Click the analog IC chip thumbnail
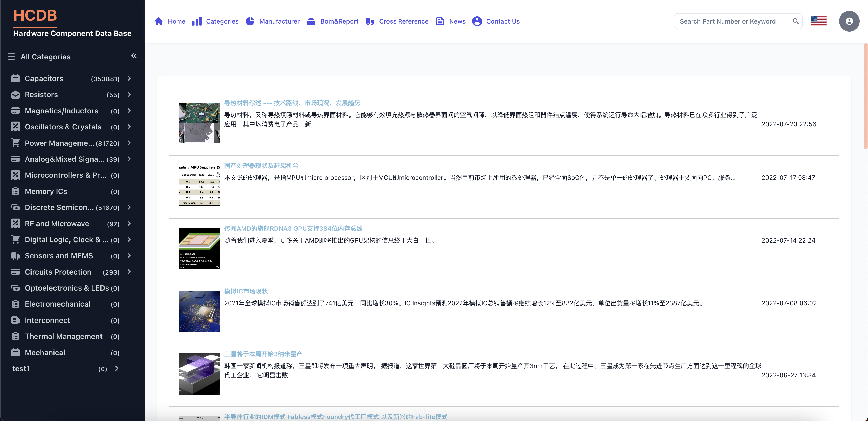This screenshot has width=868, height=421. click(199, 311)
